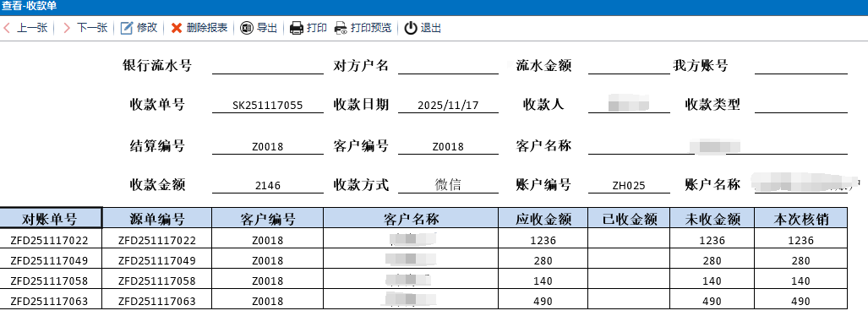Click 源单编号 cell ZFD251117058

(157, 279)
